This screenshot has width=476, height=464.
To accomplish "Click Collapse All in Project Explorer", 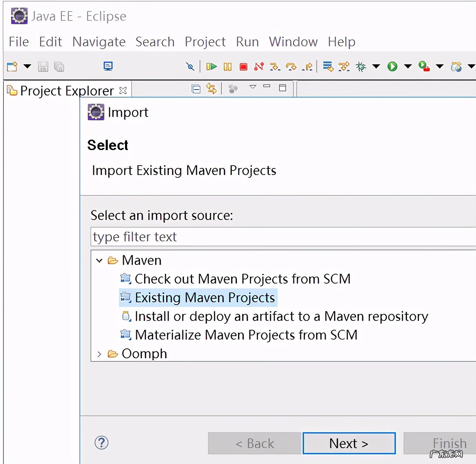I will (x=196, y=89).
